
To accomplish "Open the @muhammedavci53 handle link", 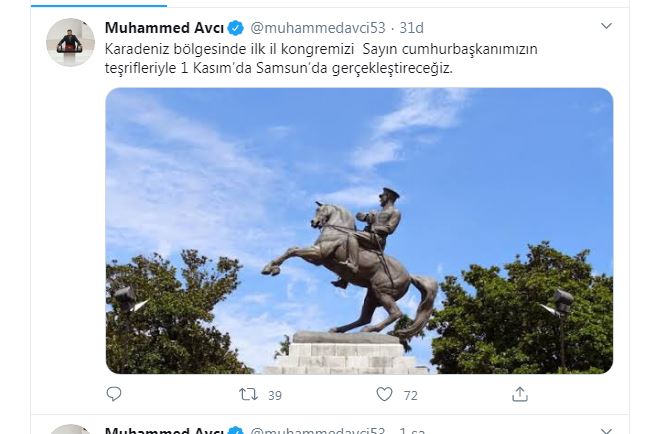I will (x=318, y=28).
